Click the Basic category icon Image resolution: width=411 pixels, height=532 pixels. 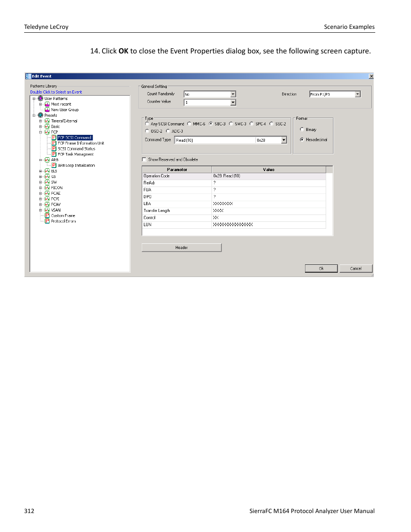click(47, 127)
